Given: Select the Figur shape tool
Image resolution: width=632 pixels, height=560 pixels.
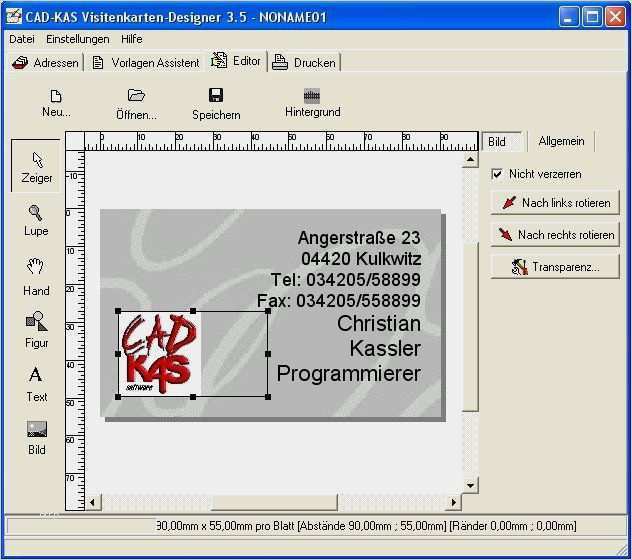Looking at the screenshot, I should 36,329.
